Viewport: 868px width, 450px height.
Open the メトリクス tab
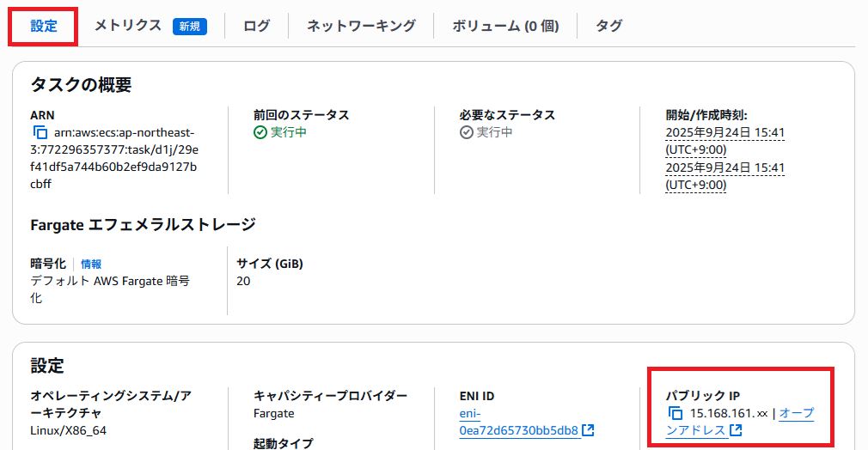pyautogui.click(x=128, y=26)
